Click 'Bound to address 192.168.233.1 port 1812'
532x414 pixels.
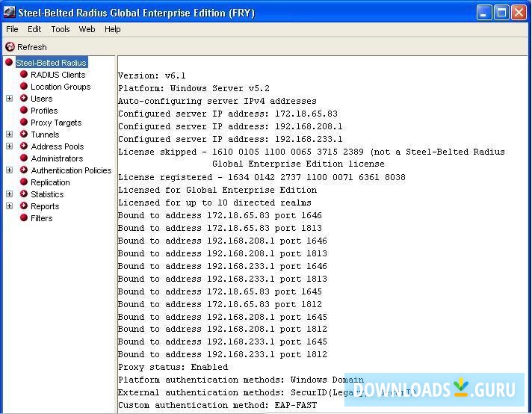[223, 354]
